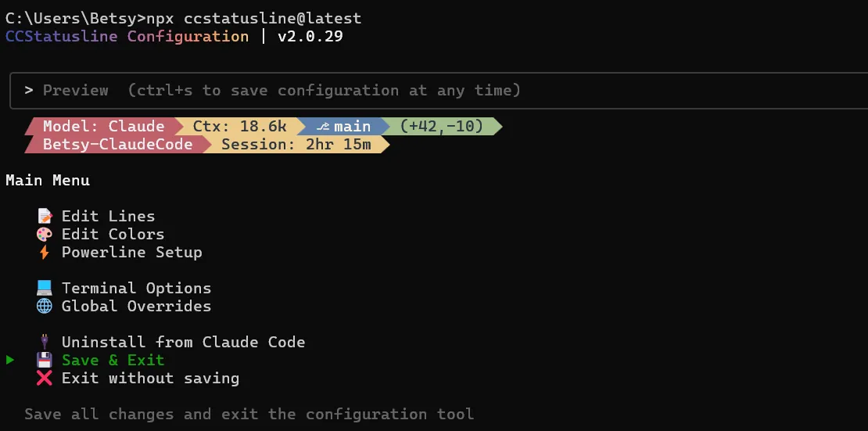Click the plug icon for Uninstall
The image size is (868, 431).
click(x=45, y=343)
